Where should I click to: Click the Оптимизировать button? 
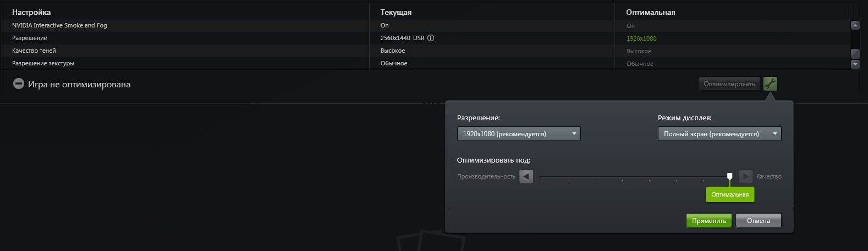729,84
